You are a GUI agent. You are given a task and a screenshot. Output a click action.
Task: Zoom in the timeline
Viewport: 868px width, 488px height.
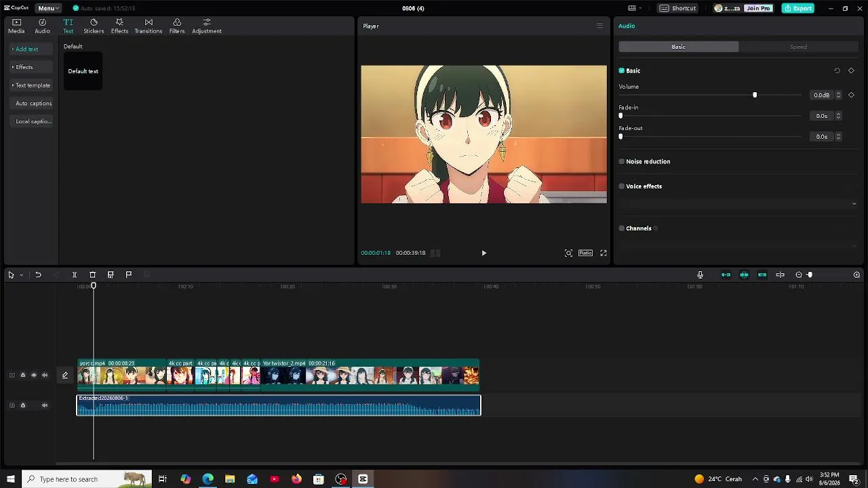857,274
